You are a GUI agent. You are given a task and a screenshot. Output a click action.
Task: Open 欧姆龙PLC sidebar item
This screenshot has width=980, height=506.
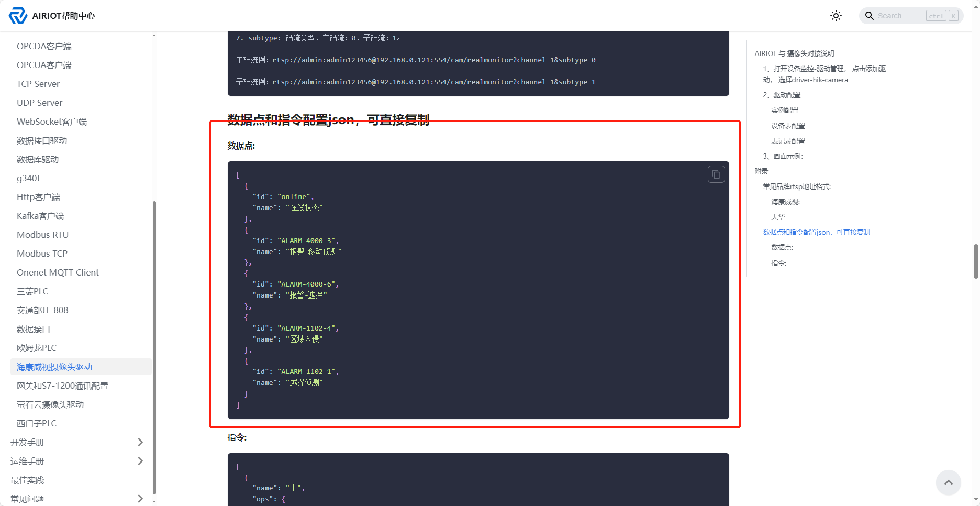[x=37, y=348]
